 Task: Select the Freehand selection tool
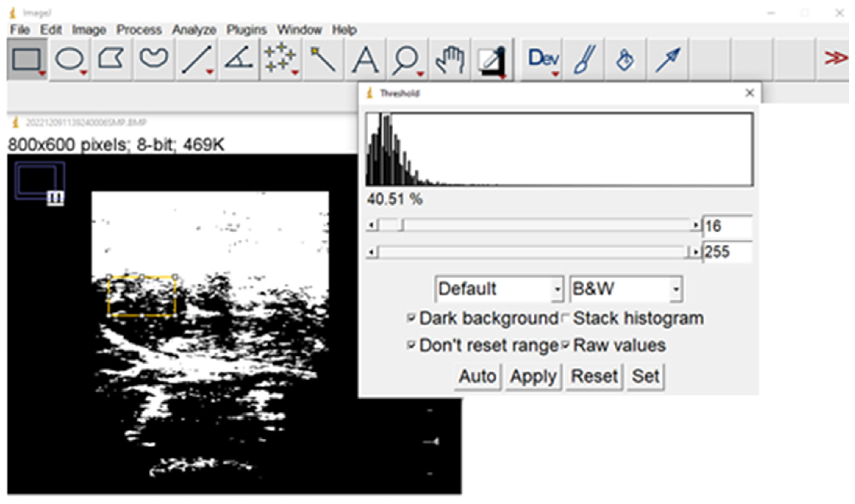tap(154, 58)
